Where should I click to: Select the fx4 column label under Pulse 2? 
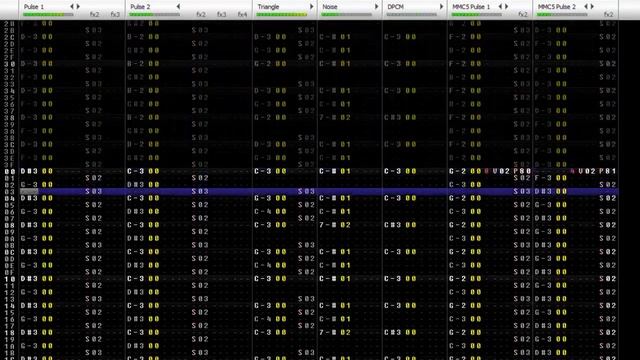[242, 14]
